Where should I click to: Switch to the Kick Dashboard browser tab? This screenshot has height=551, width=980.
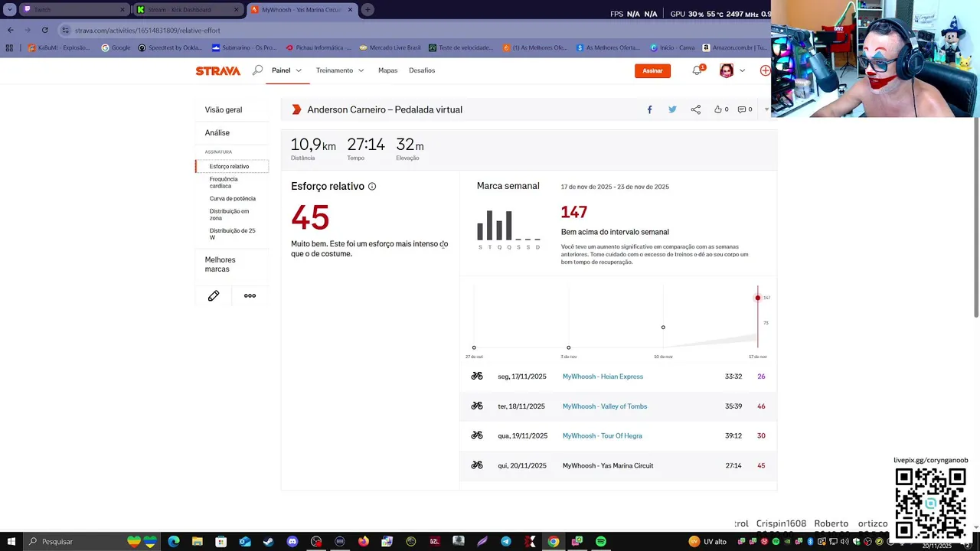(187, 9)
